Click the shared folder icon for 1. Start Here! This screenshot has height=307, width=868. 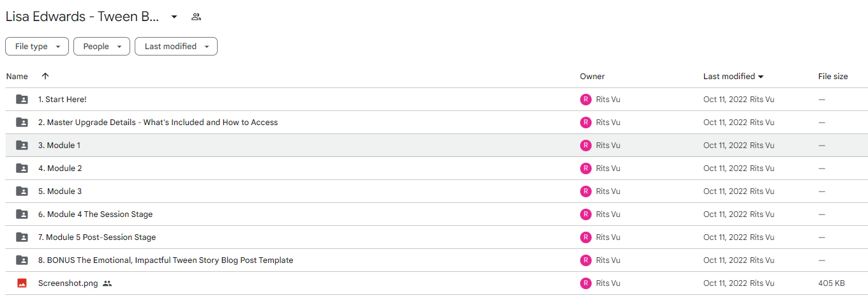pos(22,100)
